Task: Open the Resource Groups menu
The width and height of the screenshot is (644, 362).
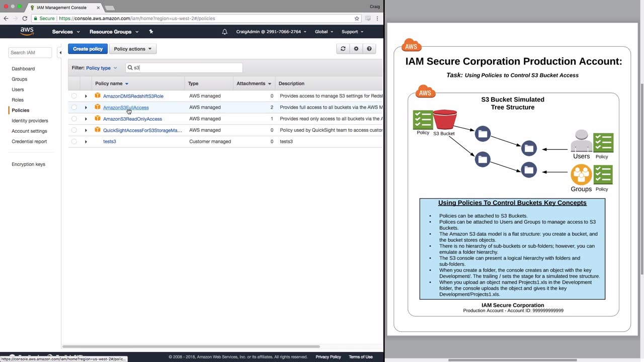Action: (x=114, y=32)
